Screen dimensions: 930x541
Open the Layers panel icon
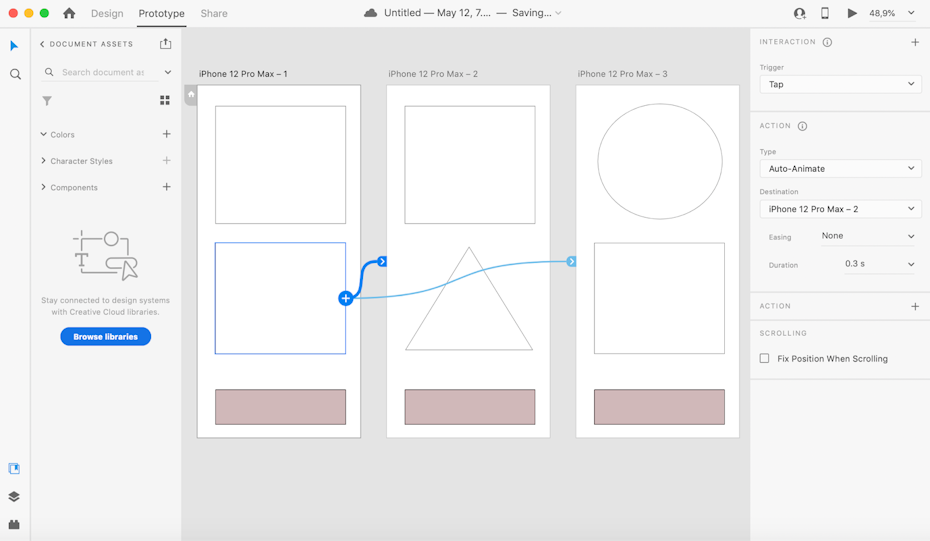click(14, 496)
